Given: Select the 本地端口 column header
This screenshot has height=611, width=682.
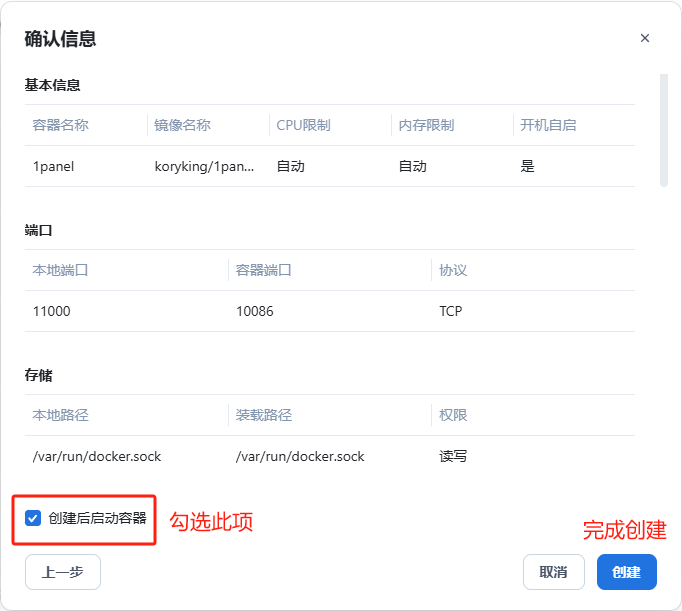Looking at the screenshot, I should [60, 270].
